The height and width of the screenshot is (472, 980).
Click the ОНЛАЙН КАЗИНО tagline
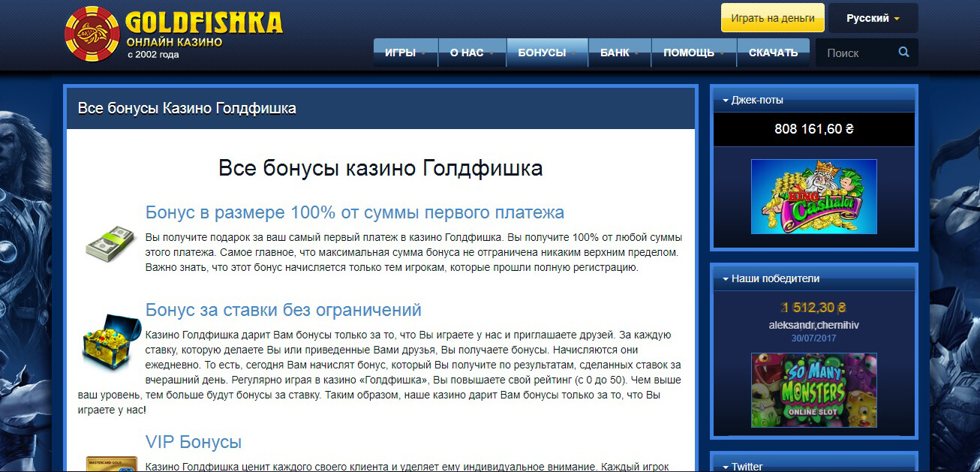(175, 42)
